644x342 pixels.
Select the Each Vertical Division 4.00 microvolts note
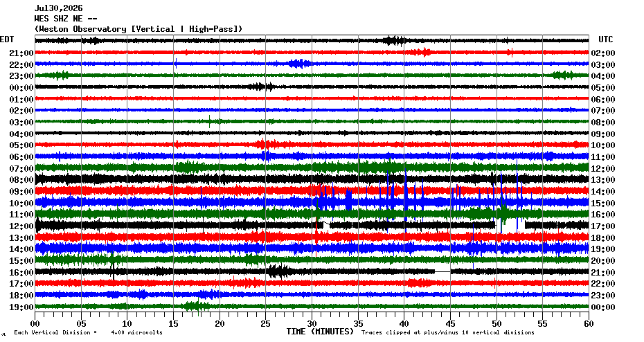tap(89, 332)
